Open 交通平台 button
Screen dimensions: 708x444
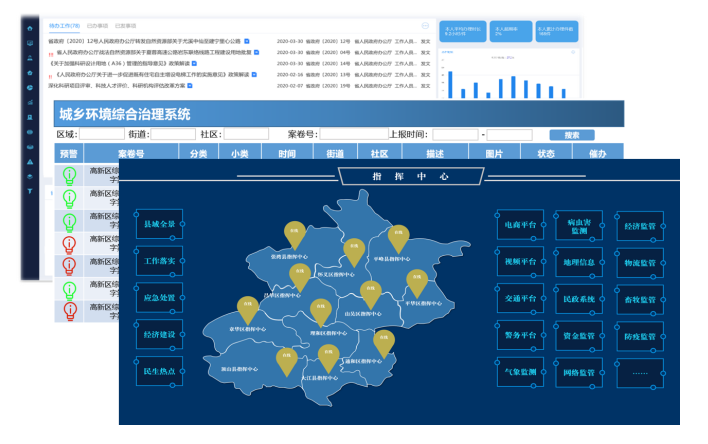pyautogui.click(x=520, y=298)
